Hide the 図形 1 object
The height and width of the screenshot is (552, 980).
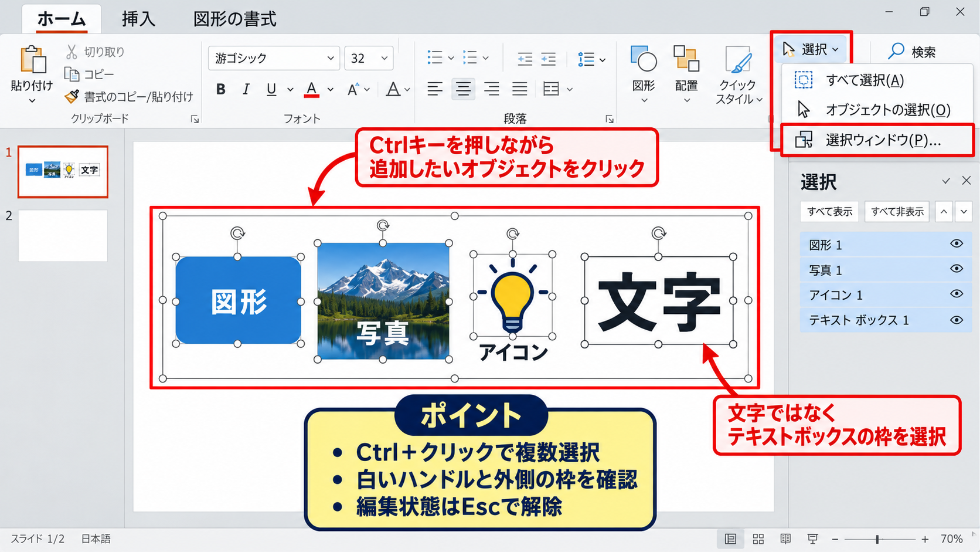coord(957,244)
